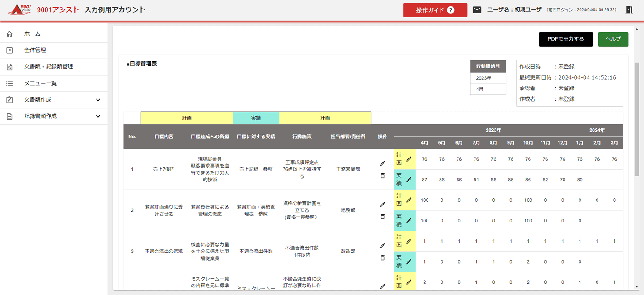This screenshot has height=295, width=644.
Task: Open メニュー一覧 in the sidebar
Action: click(54, 83)
